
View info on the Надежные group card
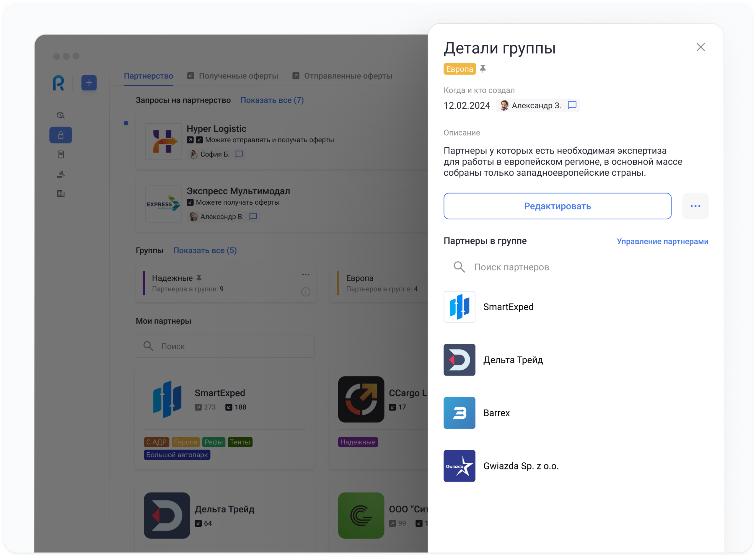pos(306,292)
